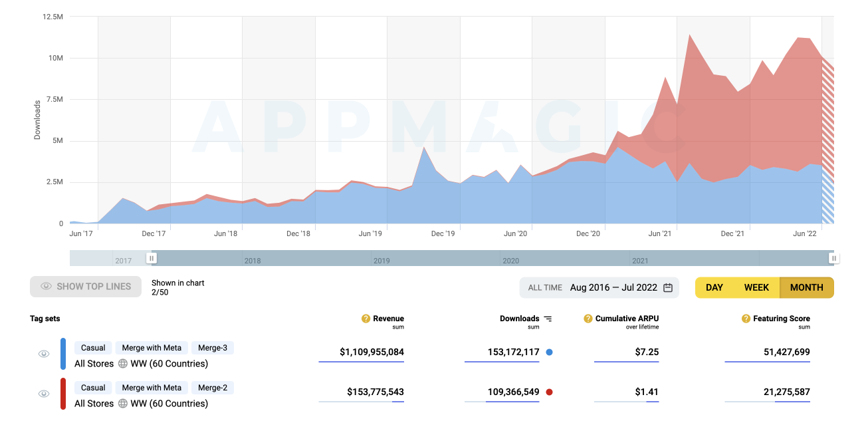
Task: Click globe icon in Merge-3 row
Action: (x=123, y=364)
